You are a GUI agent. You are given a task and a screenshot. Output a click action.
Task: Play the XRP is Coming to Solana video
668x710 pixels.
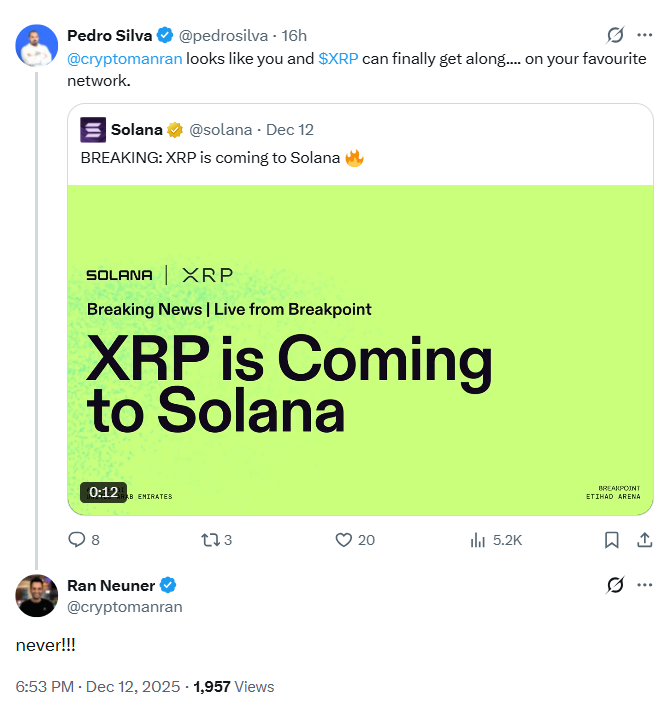(360, 350)
